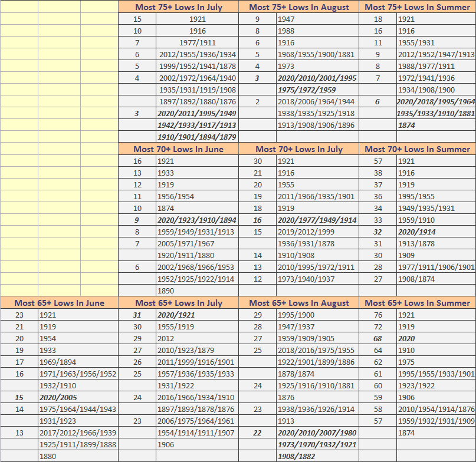Screen dimensions: 476x462
Task: Click bold cell '2020/2018/1995/1964'
Action: pos(436,102)
